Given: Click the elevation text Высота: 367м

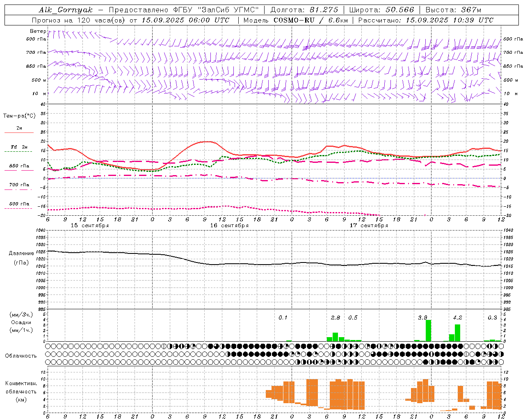Looking at the screenshot, I should click(x=453, y=10).
